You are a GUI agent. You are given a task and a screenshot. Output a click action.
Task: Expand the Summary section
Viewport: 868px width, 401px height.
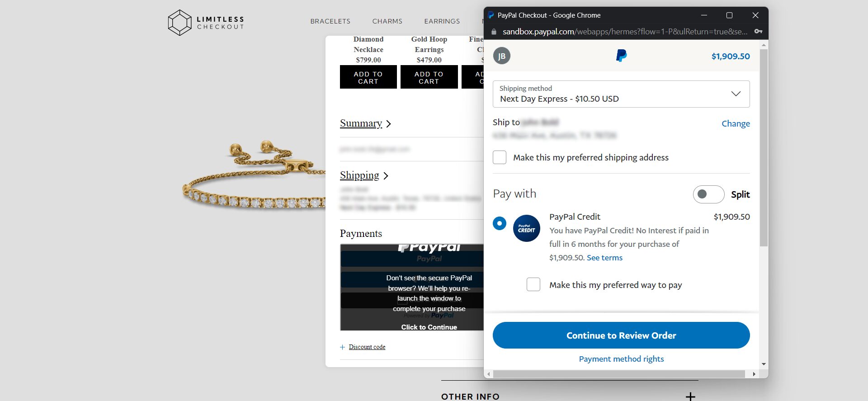pyautogui.click(x=365, y=123)
